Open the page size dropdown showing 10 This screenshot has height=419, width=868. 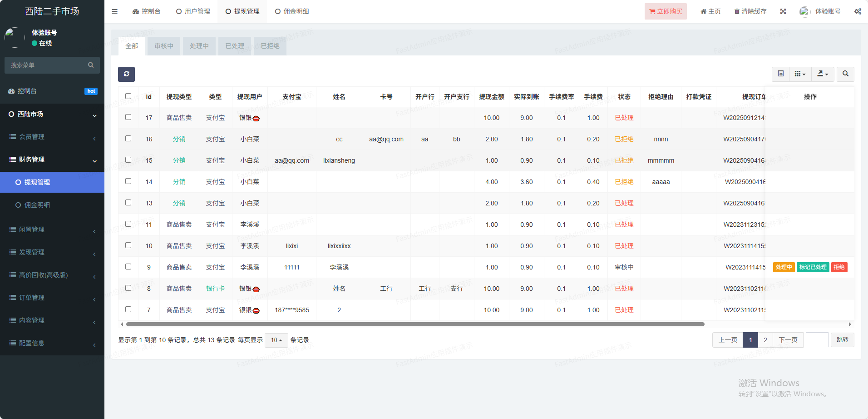click(x=276, y=340)
